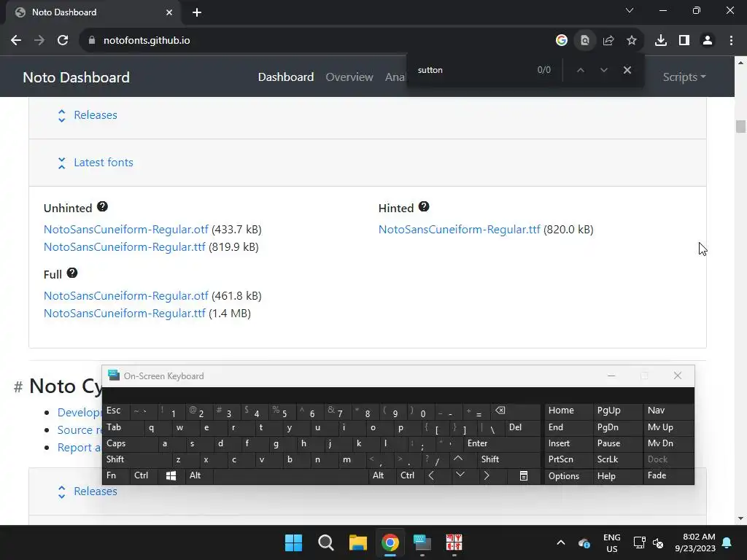The width and height of the screenshot is (747, 560).
Task: Toggle left Shift key on On-Screen Keyboard
Action: point(137,459)
